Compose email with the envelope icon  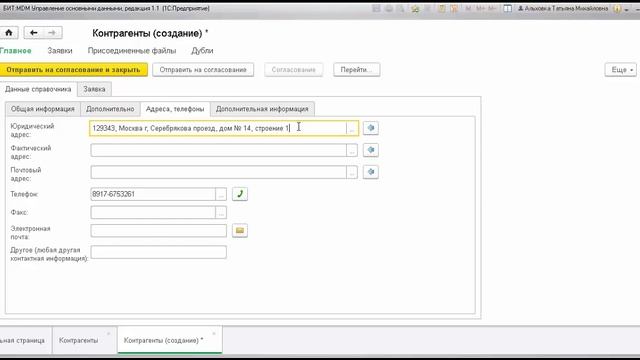click(x=240, y=231)
